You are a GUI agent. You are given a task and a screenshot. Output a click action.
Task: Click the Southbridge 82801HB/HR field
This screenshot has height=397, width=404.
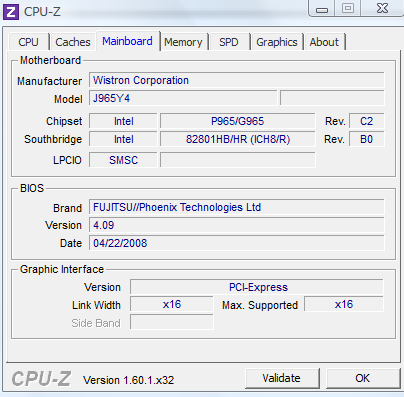[237, 139]
